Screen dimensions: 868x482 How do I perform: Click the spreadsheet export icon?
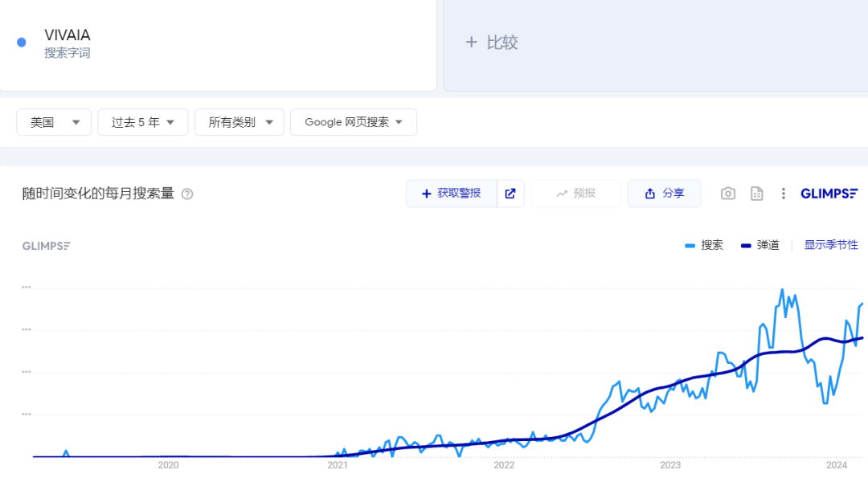756,194
